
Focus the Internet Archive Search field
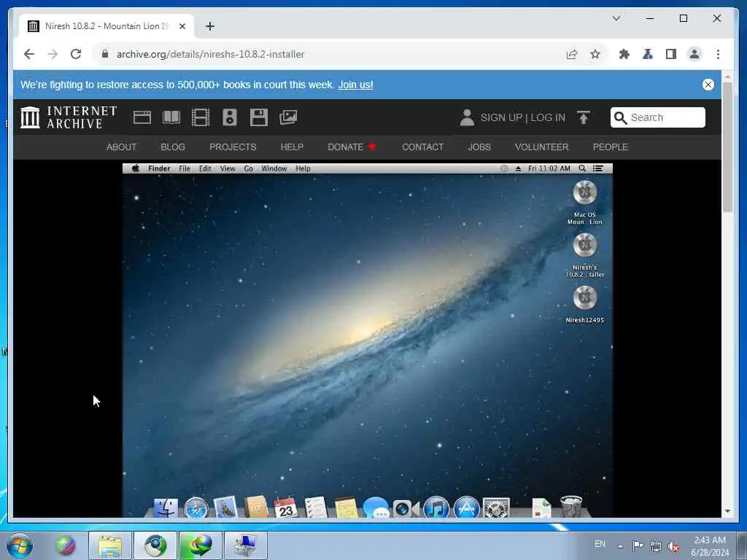pos(657,117)
